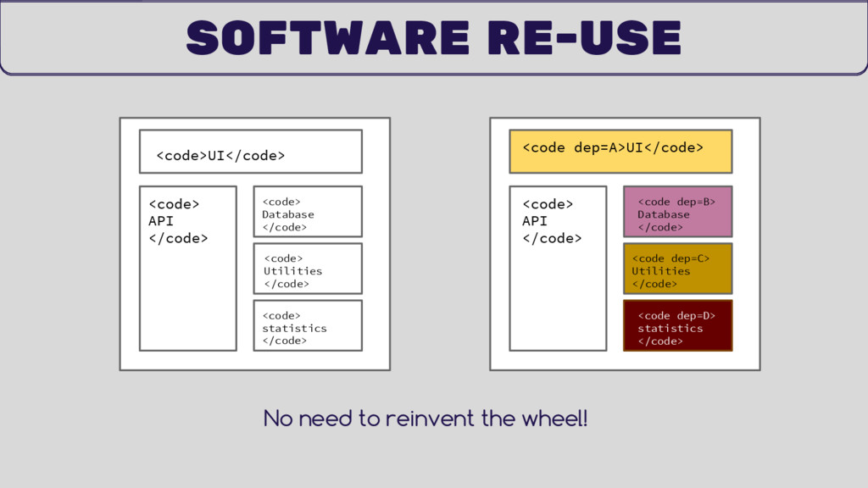Click the white statistics code box
This screenshot has width=868, height=488.
308,325
